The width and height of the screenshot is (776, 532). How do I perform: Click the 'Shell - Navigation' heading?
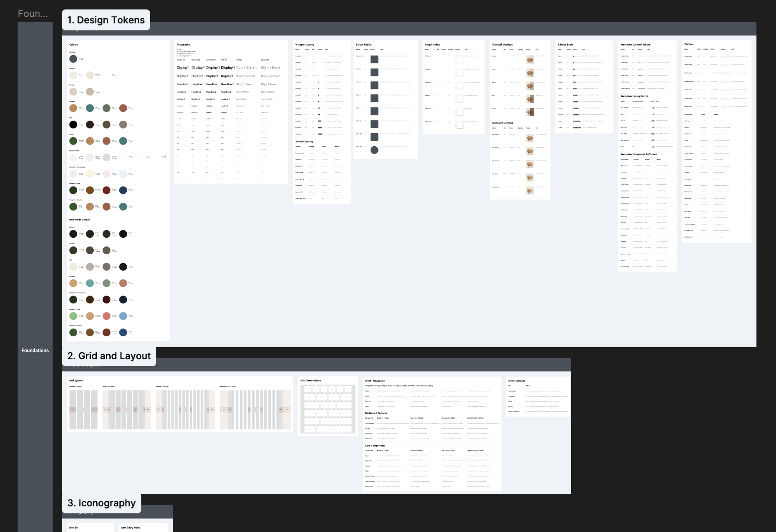(x=375, y=381)
